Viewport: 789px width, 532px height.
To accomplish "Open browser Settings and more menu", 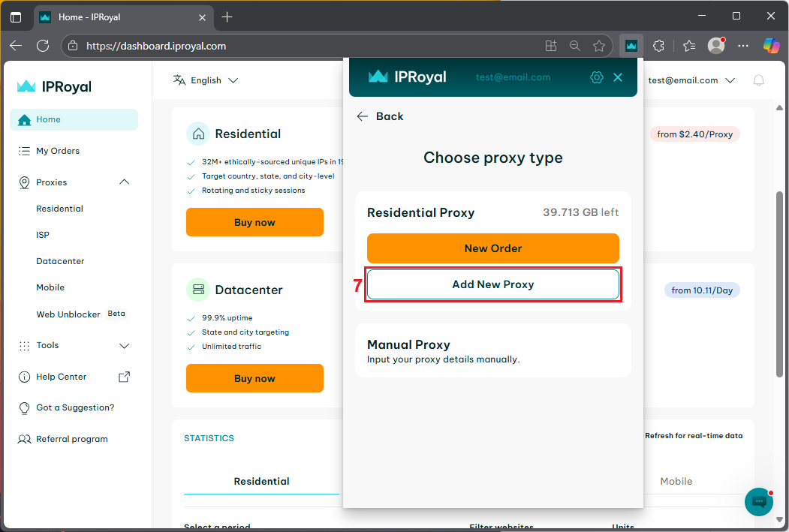I will pyautogui.click(x=742, y=46).
